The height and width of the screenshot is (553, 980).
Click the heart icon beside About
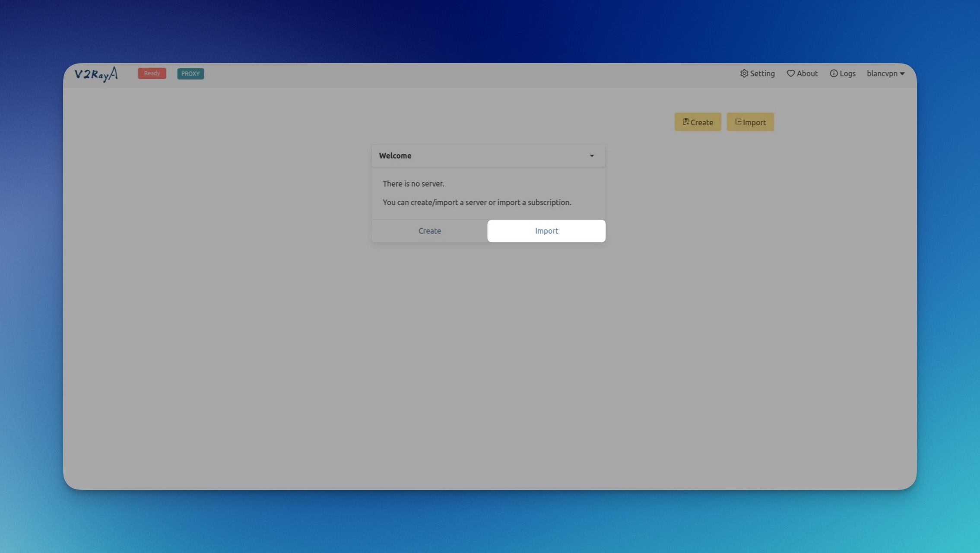point(790,73)
